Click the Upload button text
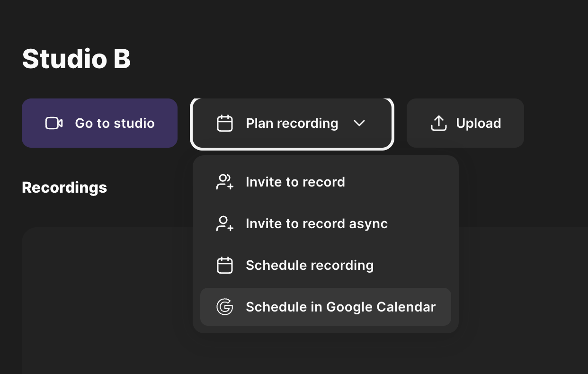588x374 pixels. click(478, 123)
